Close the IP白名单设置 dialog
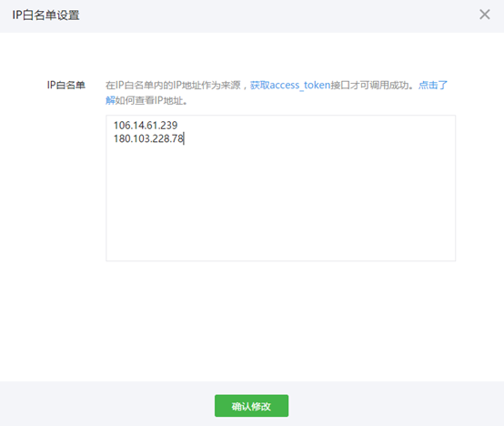Viewport: 504px width, 426px height. point(484,15)
